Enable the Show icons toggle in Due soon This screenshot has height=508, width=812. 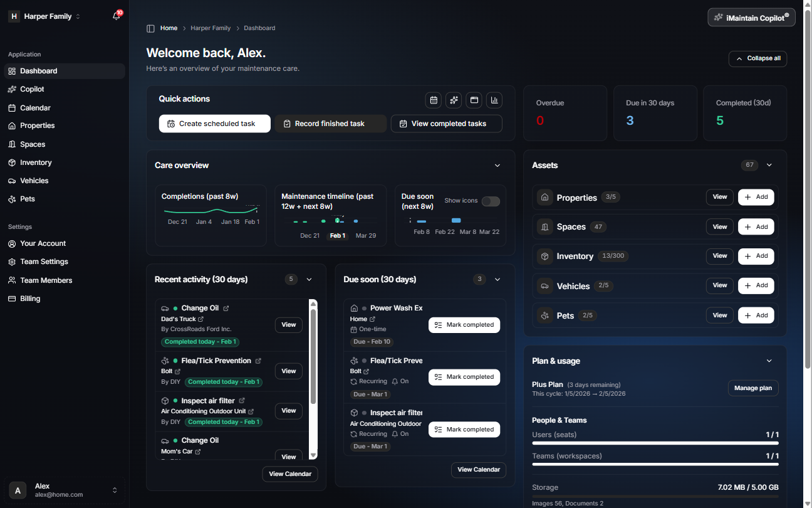[491, 201]
